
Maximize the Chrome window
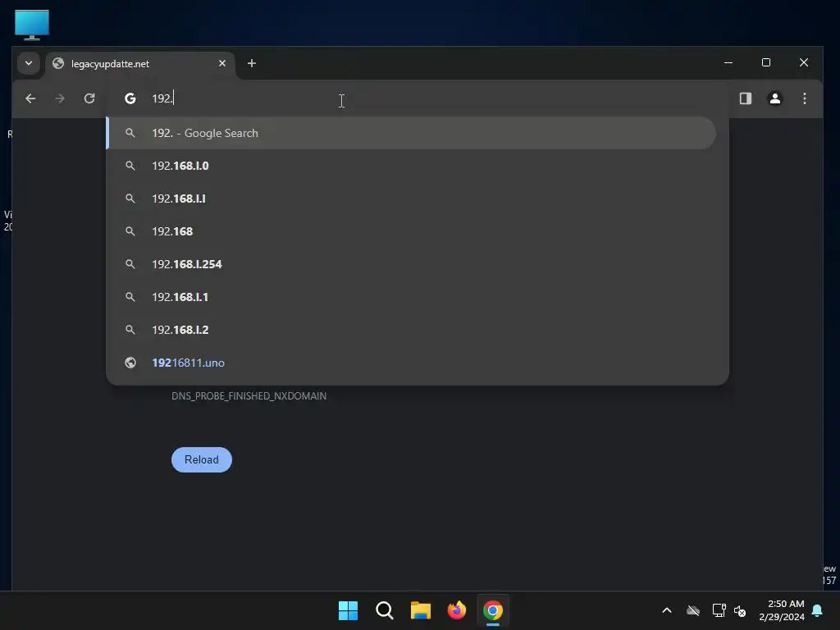[x=766, y=62]
